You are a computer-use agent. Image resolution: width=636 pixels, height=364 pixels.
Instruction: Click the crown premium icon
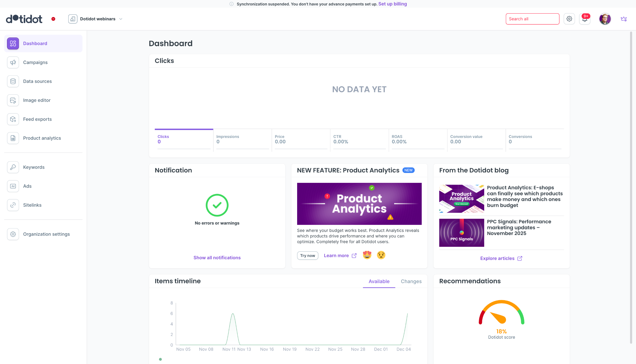click(624, 19)
